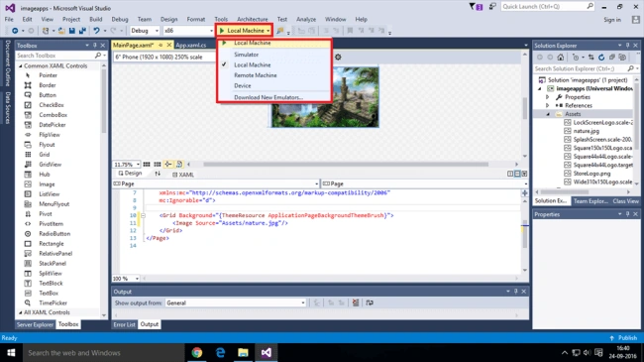Pin the Toolbox panel

coord(95,46)
